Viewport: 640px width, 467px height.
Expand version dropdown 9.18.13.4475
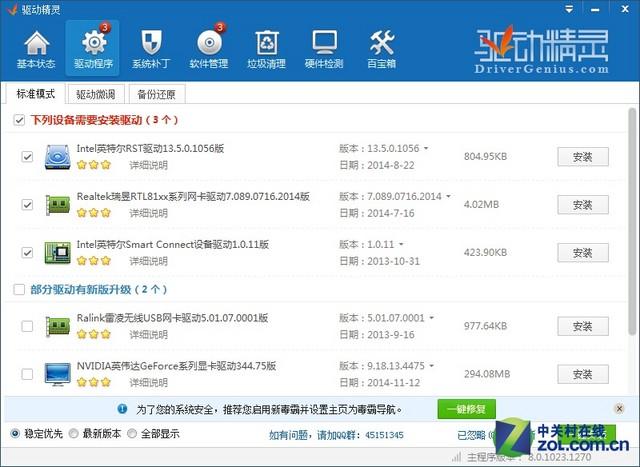tap(431, 366)
